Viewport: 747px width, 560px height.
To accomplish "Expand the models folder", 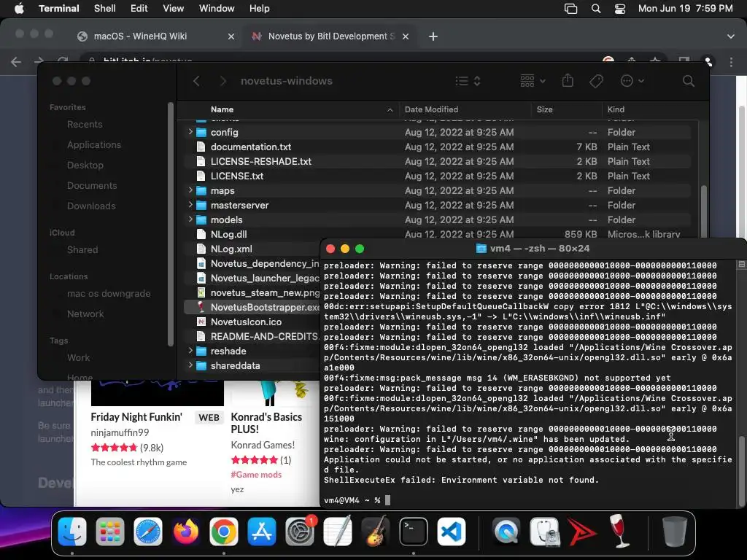I will pyautogui.click(x=190, y=219).
